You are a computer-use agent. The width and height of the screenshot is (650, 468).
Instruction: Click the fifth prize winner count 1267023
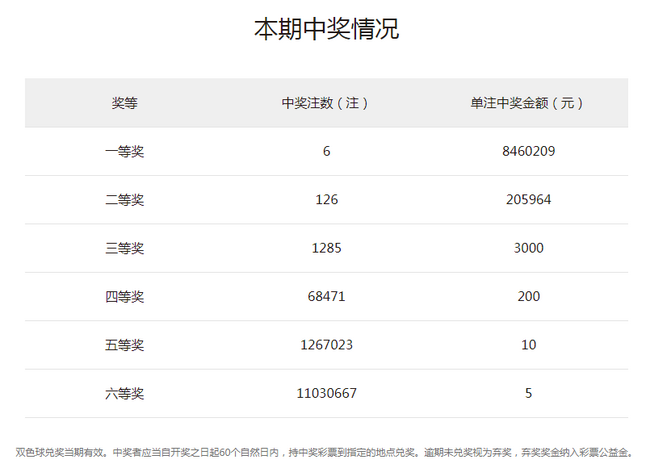point(326,345)
